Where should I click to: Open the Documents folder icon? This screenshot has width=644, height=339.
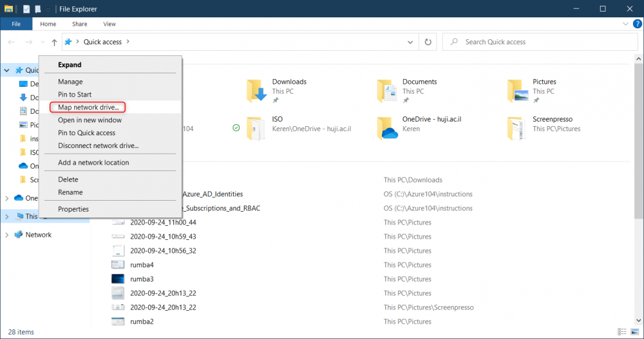click(387, 91)
